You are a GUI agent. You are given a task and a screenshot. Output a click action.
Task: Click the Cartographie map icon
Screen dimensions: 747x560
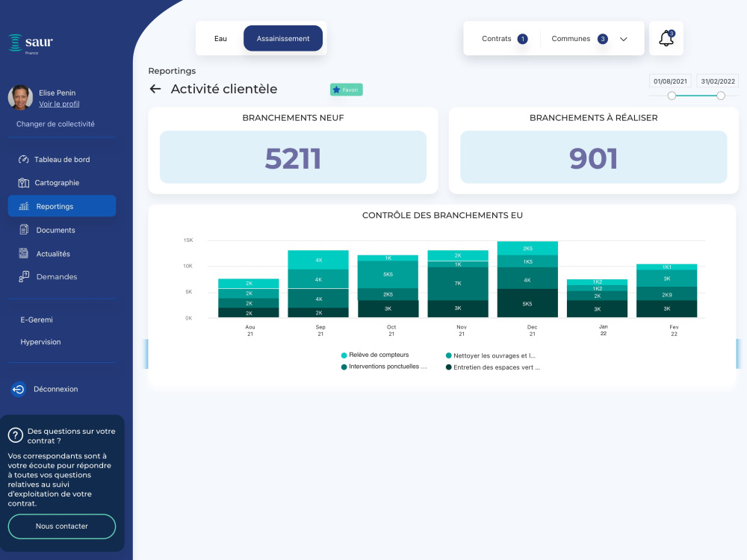[23, 183]
